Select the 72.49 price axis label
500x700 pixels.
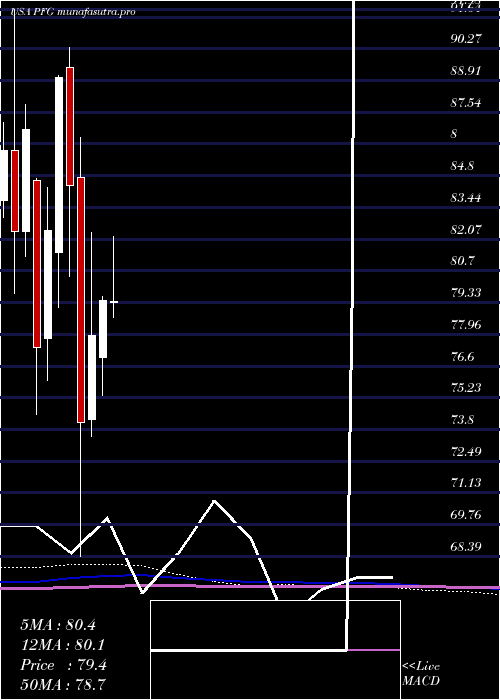(466, 452)
